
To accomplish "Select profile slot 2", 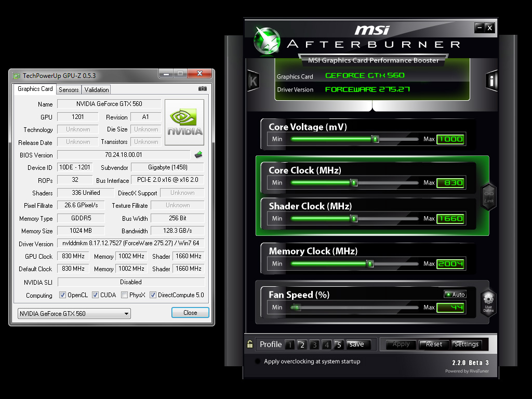I will pyautogui.click(x=302, y=344).
